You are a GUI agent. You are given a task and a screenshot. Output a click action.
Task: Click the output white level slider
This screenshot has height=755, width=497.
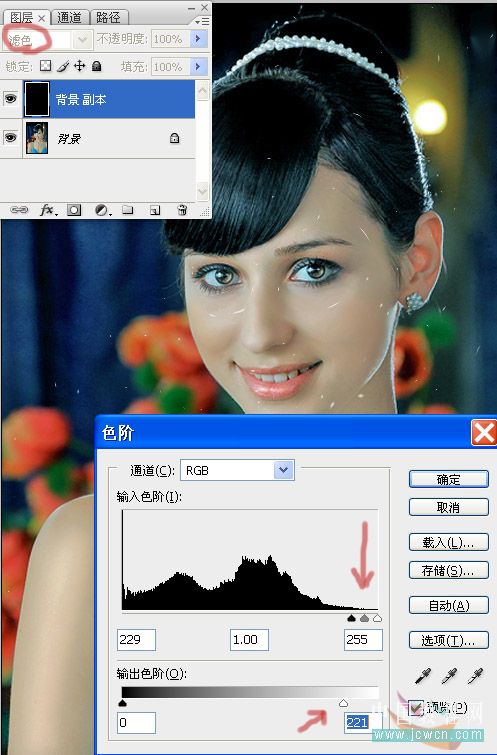point(343,703)
